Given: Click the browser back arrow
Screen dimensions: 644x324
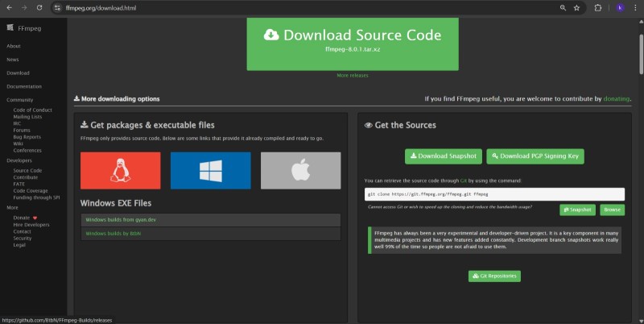Looking at the screenshot, I should pyautogui.click(x=9, y=8).
